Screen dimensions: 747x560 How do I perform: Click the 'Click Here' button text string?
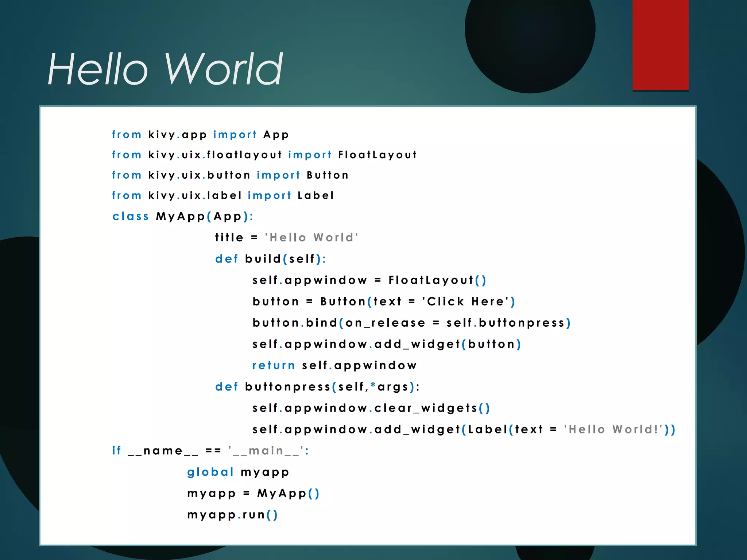465,302
